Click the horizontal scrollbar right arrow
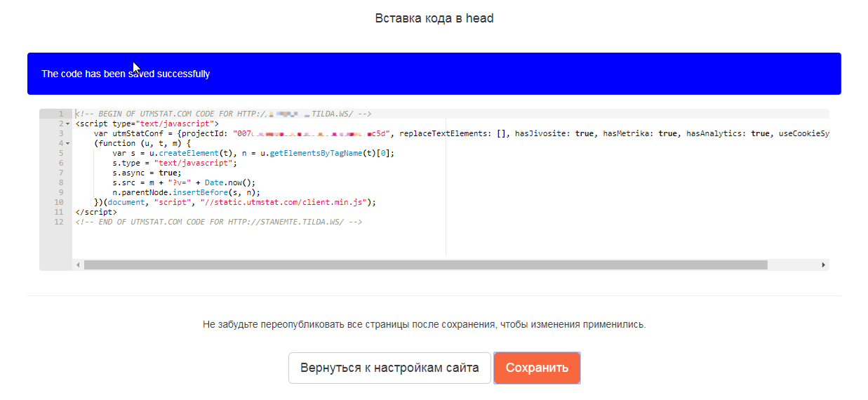The height and width of the screenshot is (400, 868). tap(823, 265)
